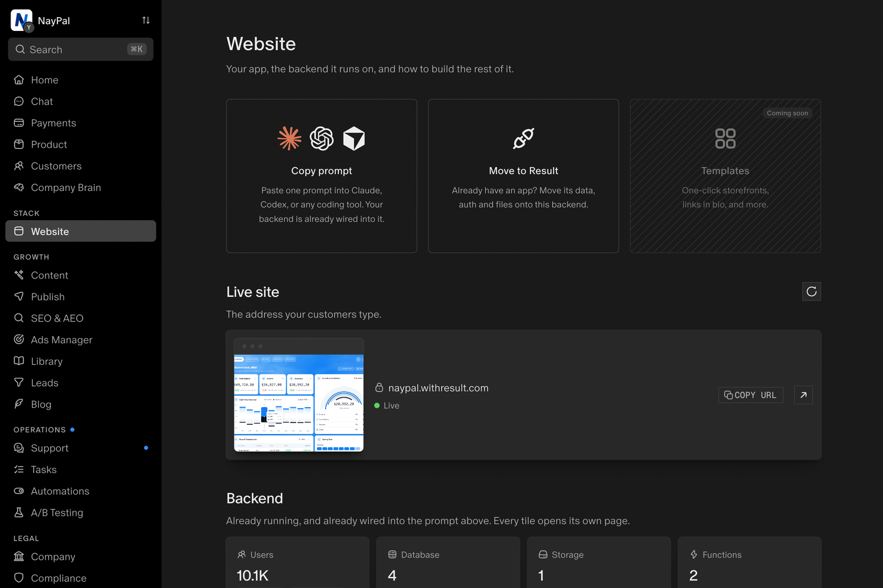This screenshot has height=588, width=883.
Task: Click the naypal.withresult.com address
Action: [438, 388]
